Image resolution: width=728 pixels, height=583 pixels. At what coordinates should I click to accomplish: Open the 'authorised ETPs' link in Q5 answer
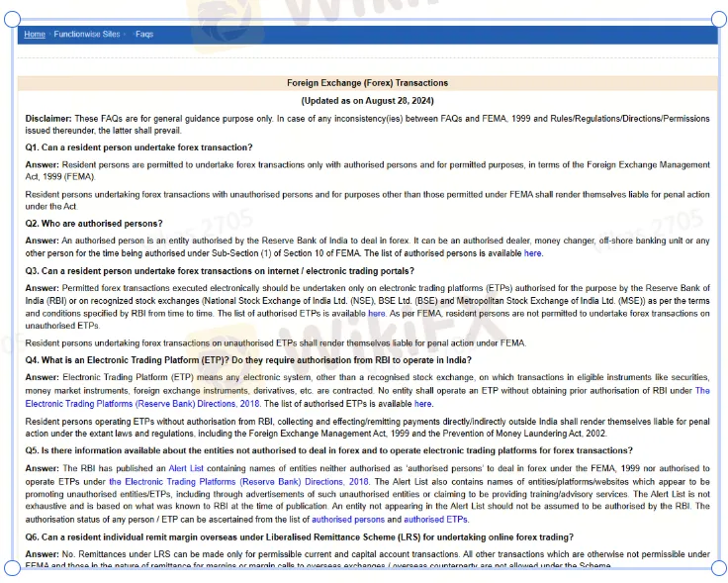435,520
